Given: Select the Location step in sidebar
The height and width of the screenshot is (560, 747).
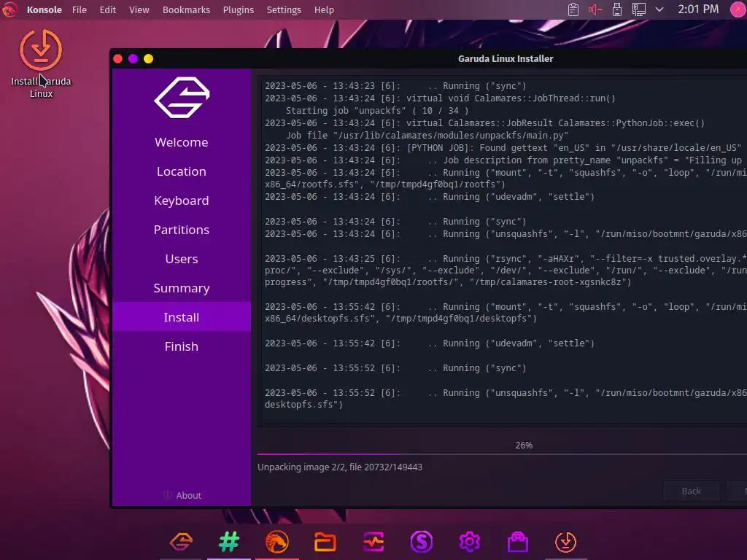Looking at the screenshot, I should 182,171.
